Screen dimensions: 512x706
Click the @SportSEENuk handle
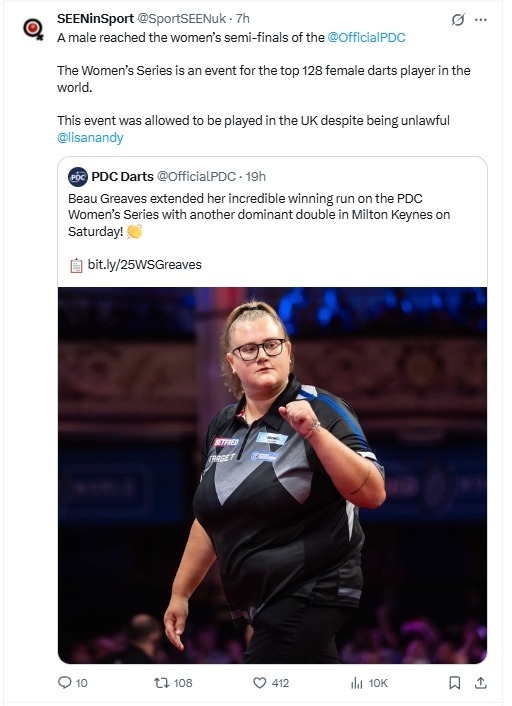[x=181, y=18]
